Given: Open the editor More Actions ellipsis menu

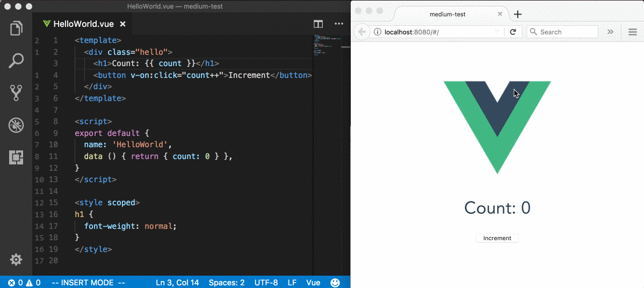Looking at the screenshot, I should [x=338, y=24].
